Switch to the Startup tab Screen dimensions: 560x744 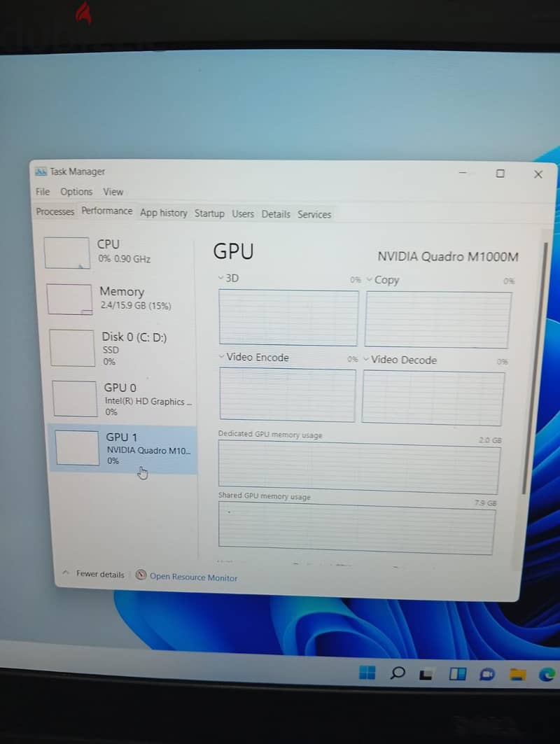[x=209, y=213]
